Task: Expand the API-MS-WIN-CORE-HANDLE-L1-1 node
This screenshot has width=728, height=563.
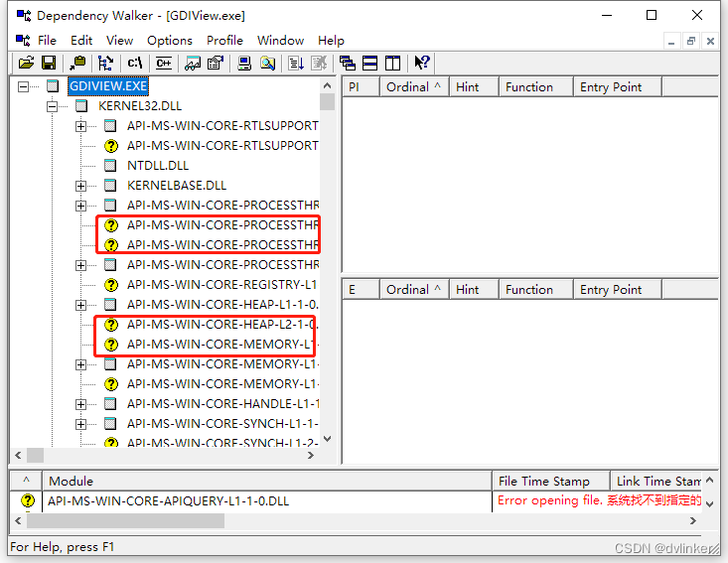Action: (x=81, y=404)
